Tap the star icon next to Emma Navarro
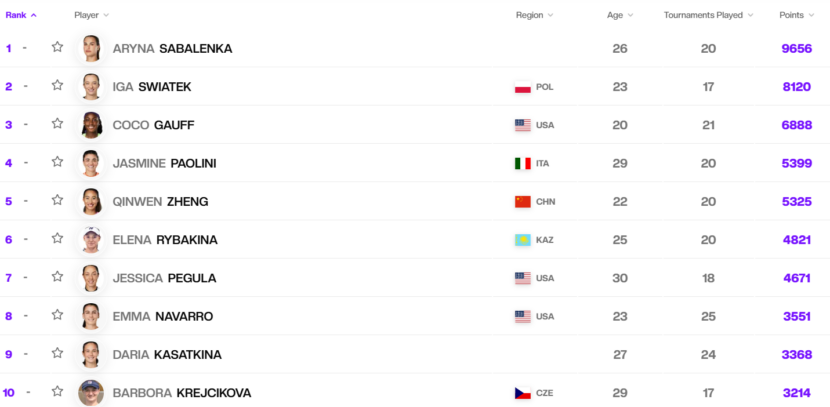The width and height of the screenshot is (830, 407). coord(57,315)
